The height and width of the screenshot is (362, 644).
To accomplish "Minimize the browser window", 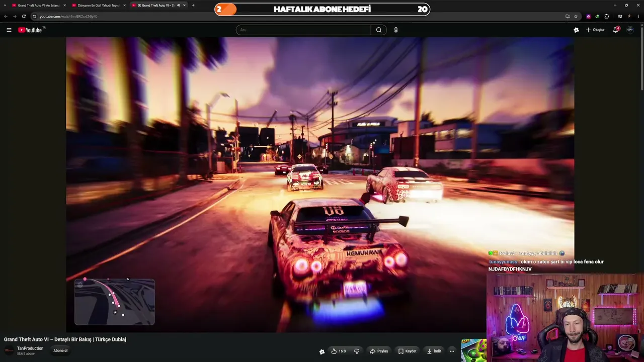I will point(615,6).
